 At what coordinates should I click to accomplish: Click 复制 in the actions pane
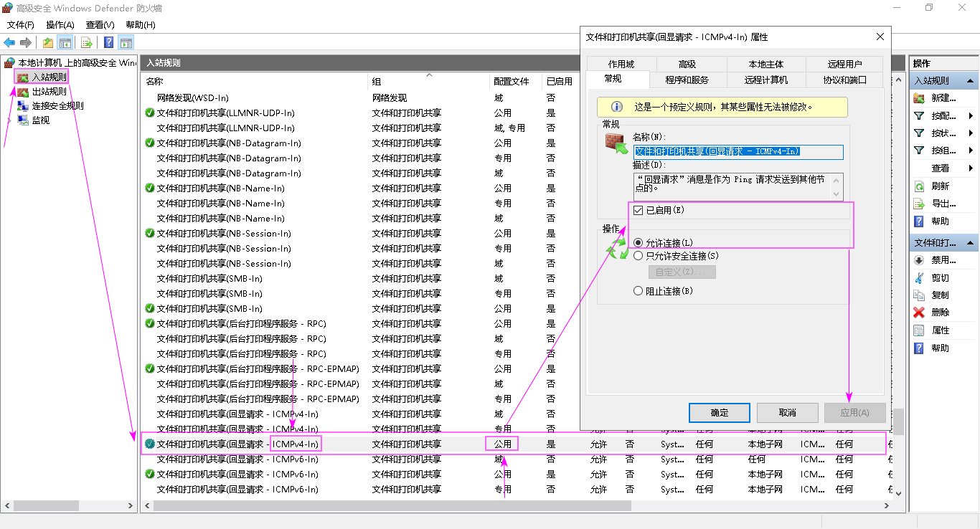pos(941,295)
